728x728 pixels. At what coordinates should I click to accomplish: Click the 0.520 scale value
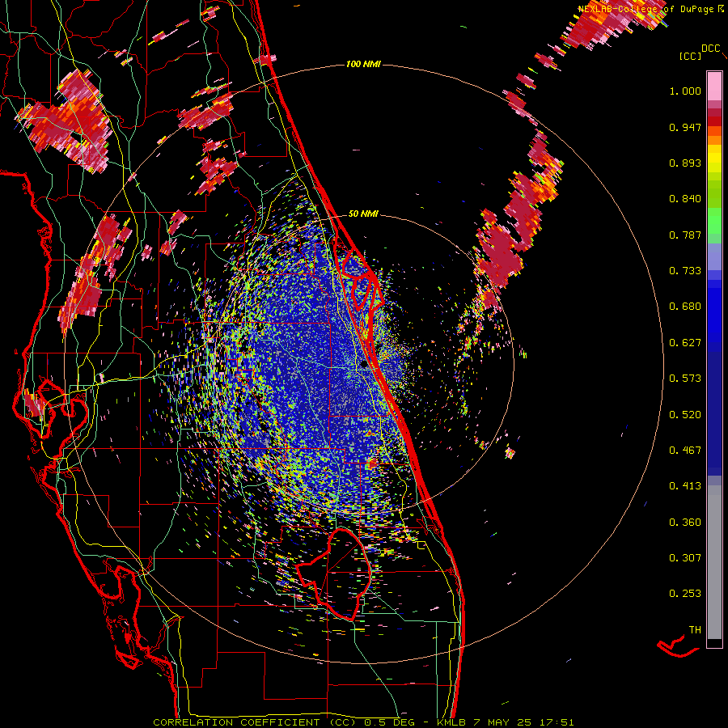coord(685,415)
